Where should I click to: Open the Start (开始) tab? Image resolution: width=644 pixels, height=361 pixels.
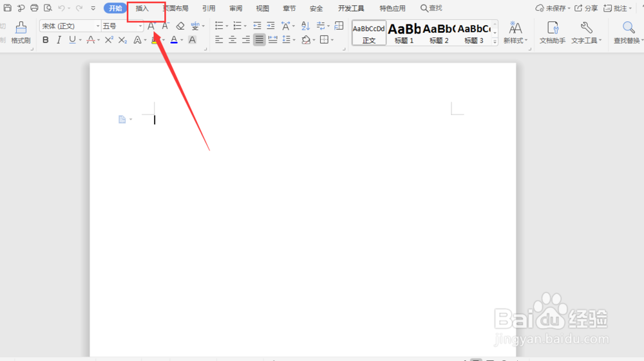115,8
